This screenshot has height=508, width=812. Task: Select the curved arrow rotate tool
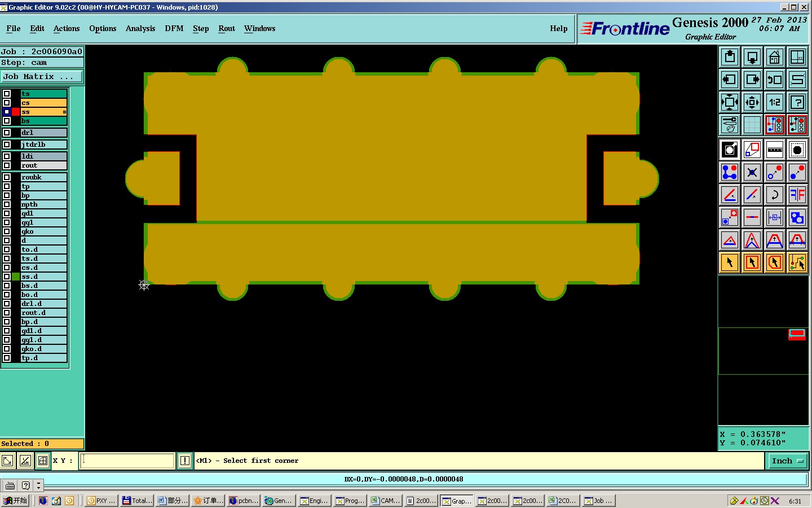point(775,195)
